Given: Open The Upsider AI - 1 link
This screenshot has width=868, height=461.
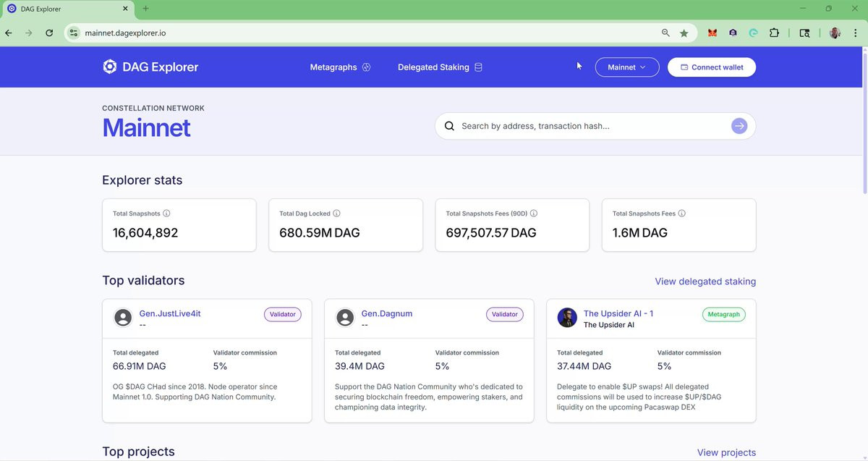Looking at the screenshot, I should tap(618, 313).
